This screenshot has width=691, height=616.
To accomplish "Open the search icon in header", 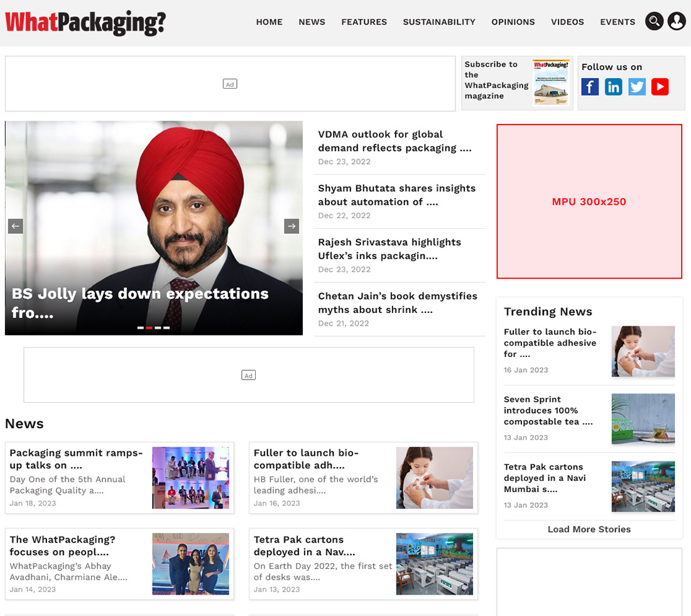I will coord(654,21).
